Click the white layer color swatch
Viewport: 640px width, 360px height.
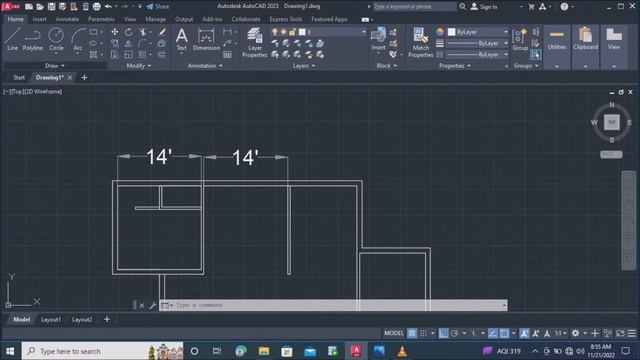point(302,32)
